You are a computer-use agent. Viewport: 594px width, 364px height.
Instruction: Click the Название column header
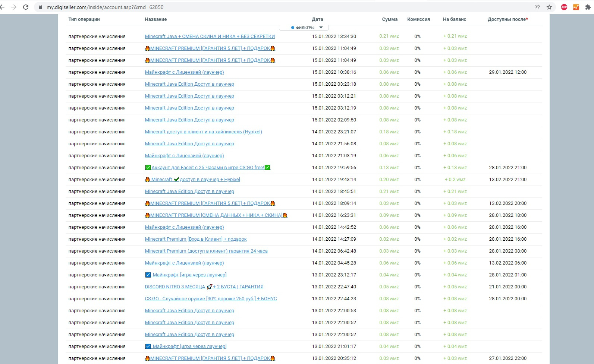(156, 19)
